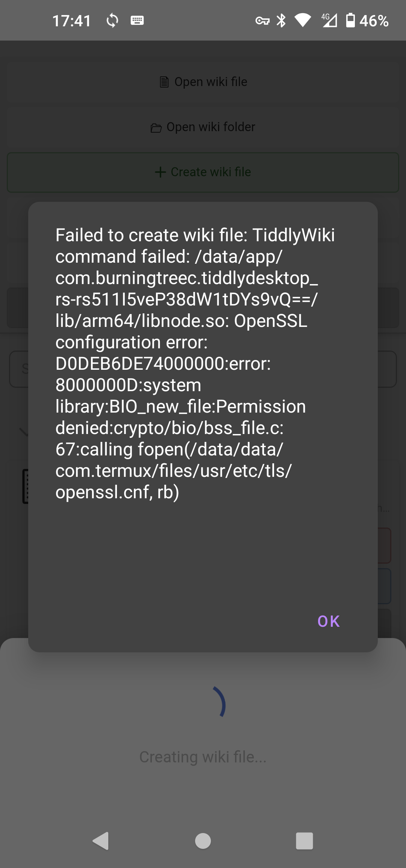Image resolution: width=406 pixels, height=868 pixels.
Task: Tap the battery icon showing 46%
Action: pyautogui.click(x=350, y=20)
